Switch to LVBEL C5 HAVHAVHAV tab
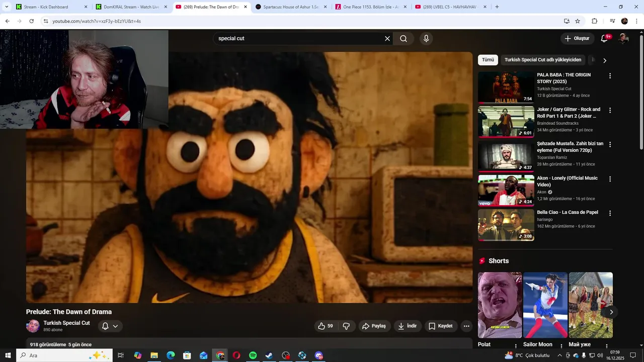 pyautogui.click(x=451, y=7)
